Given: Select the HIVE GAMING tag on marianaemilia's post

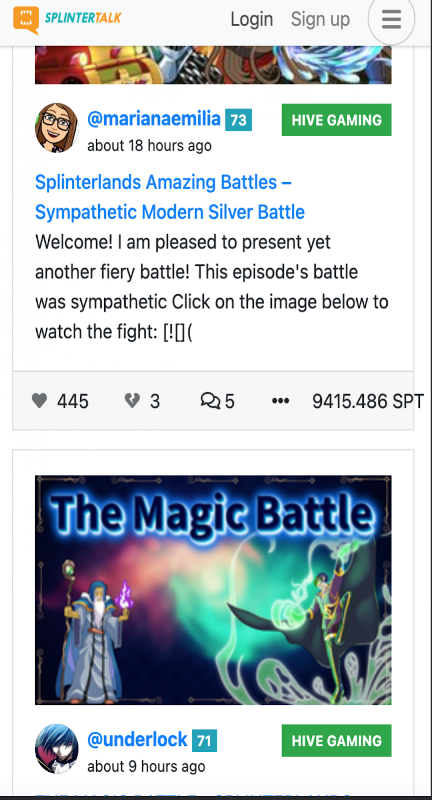Looking at the screenshot, I should coord(337,120).
